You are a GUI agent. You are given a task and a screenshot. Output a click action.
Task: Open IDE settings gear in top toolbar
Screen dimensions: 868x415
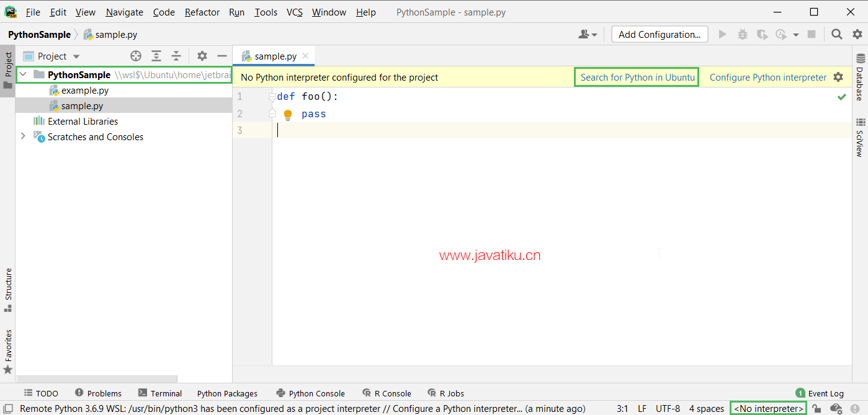(x=857, y=35)
